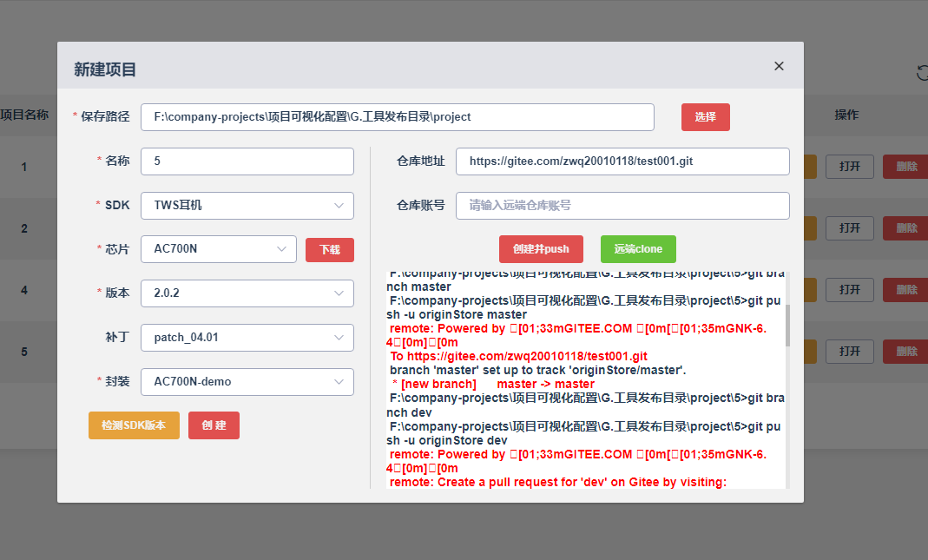
Task: Open the 芯片 dropdown showing AC700N
Action: pyautogui.click(x=219, y=249)
